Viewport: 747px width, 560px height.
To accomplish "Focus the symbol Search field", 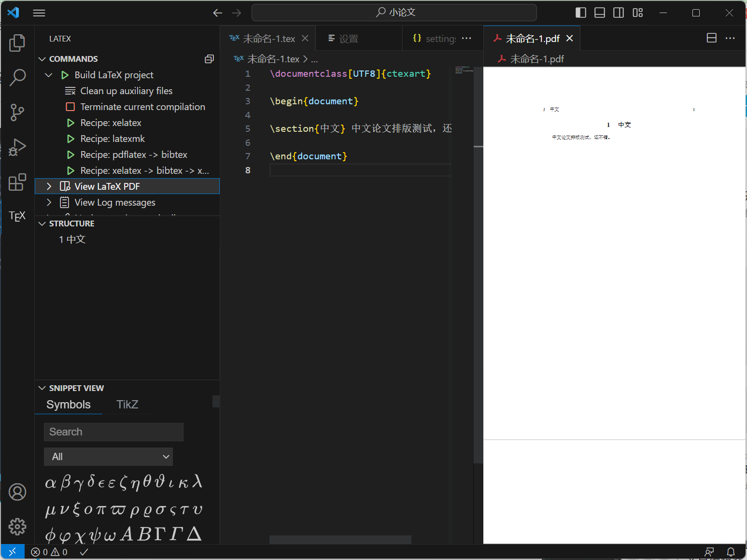I will (113, 432).
